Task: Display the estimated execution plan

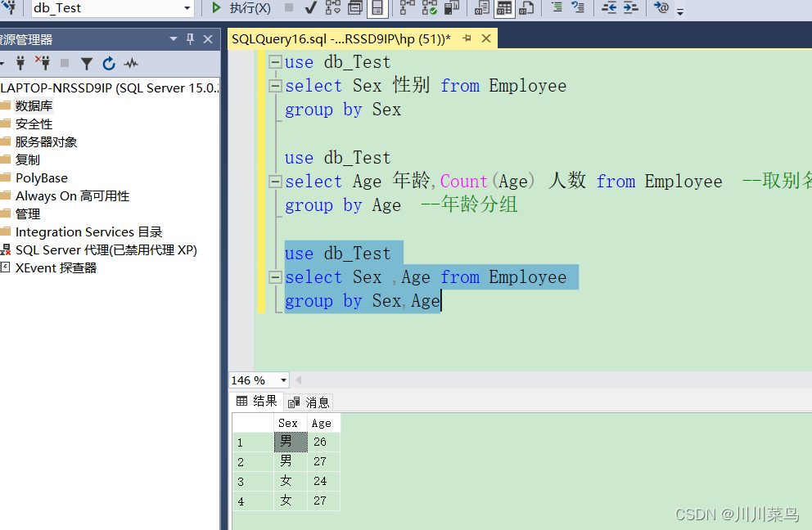Action: (x=333, y=7)
